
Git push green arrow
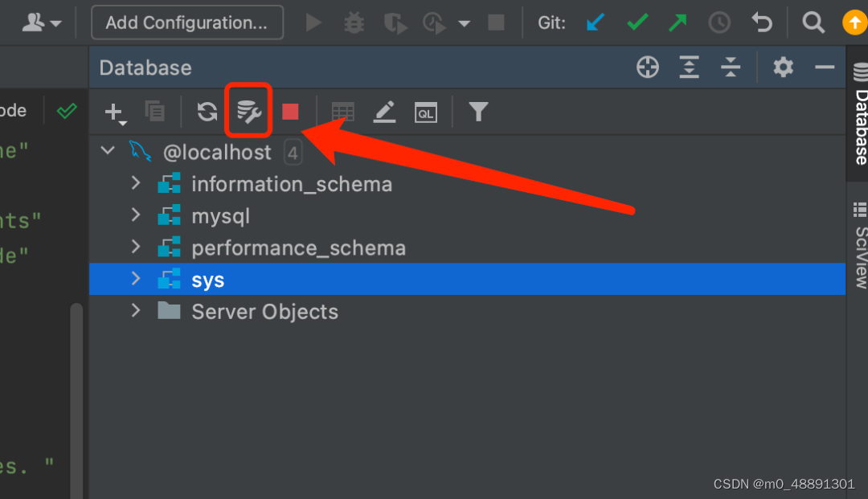pyautogui.click(x=678, y=22)
